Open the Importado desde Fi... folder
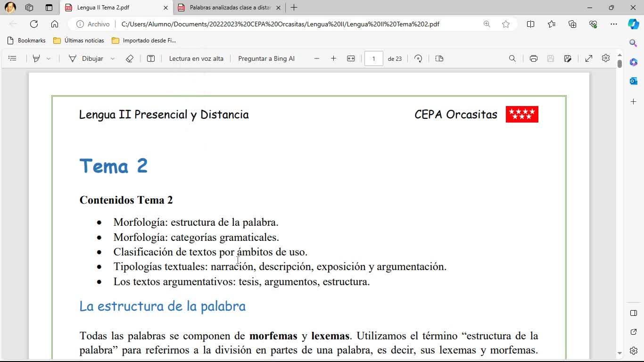The image size is (644, 362). [144, 41]
